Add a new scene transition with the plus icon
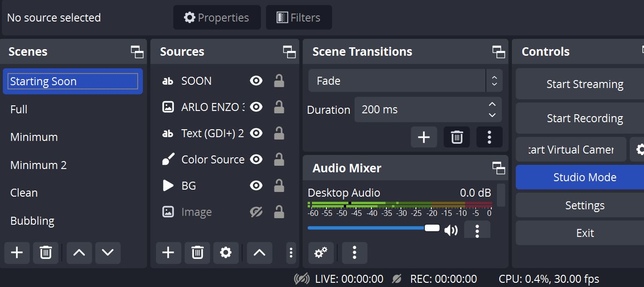Image resolution: width=644 pixels, height=287 pixels. pos(424,137)
